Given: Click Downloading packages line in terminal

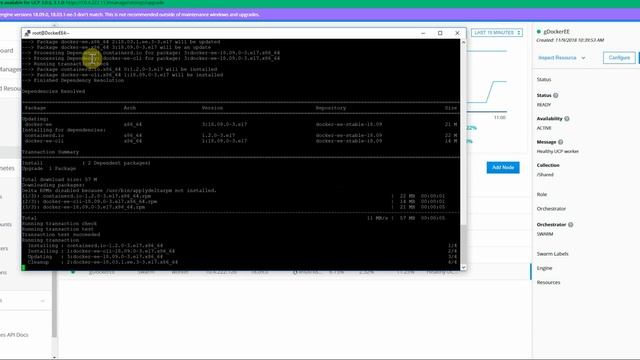Looking at the screenshot, I should click(53, 185).
